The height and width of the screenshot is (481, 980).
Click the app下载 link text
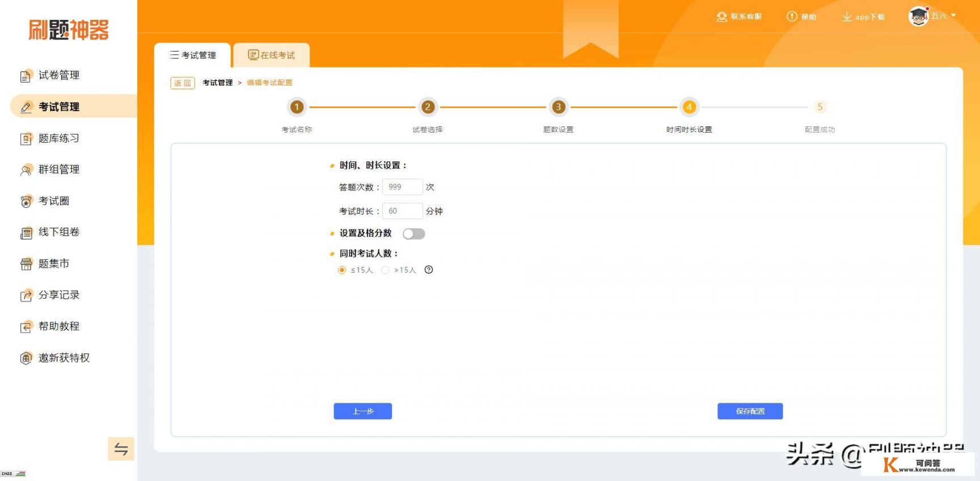tap(870, 17)
